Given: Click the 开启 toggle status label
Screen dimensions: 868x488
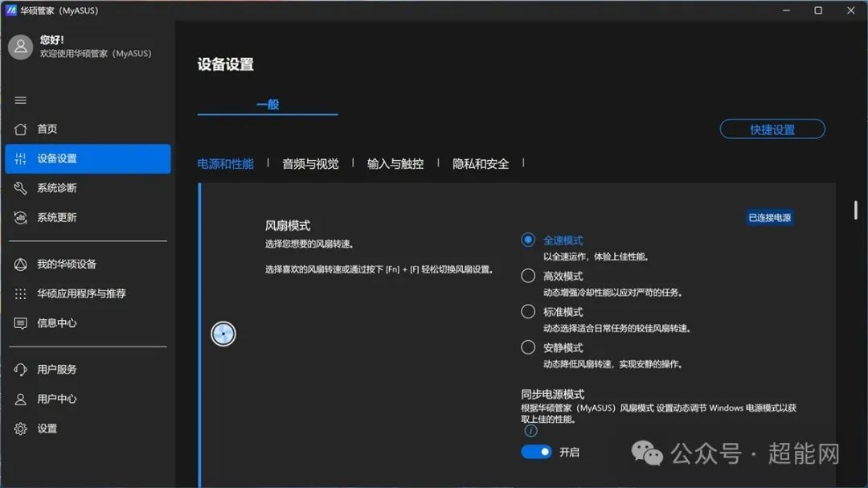Looking at the screenshot, I should (x=569, y=453).
